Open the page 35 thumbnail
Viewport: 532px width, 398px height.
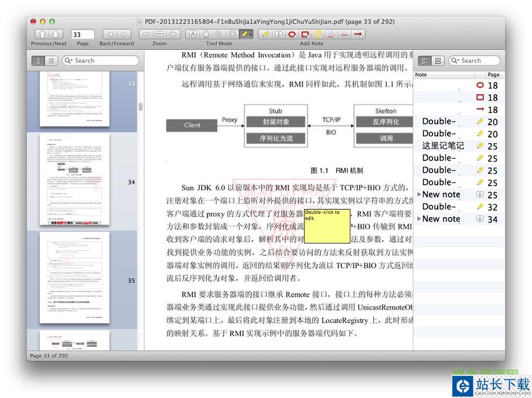pyautogui.click(x=74, y=276)
